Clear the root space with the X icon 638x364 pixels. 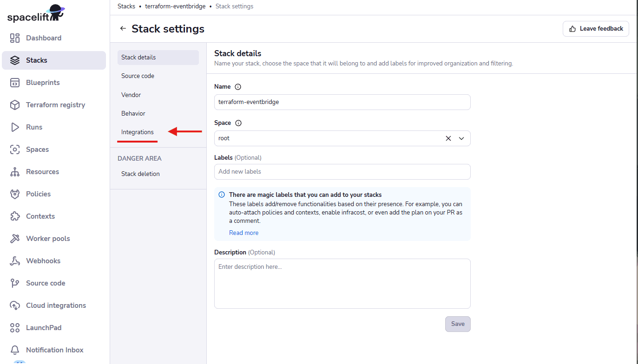pos(448,138)
